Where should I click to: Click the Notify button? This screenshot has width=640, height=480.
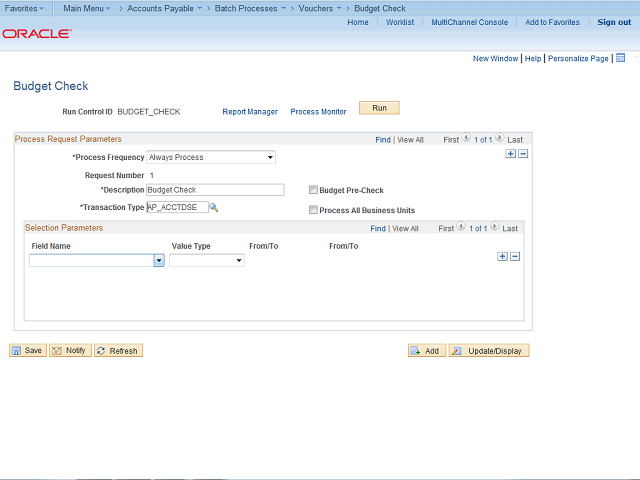(x=71, y=351)
